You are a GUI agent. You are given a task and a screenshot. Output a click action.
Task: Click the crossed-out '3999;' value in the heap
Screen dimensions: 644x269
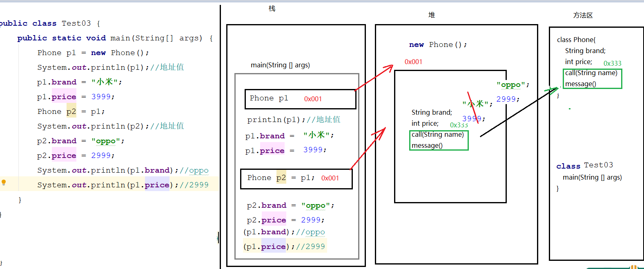point(474,119)
